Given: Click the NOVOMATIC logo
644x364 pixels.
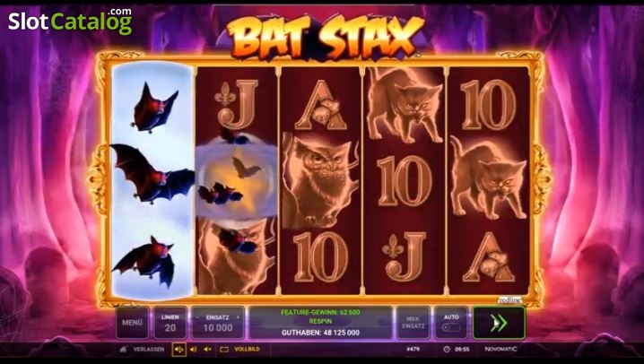Looking at the screenshot, I should [500, 349].
